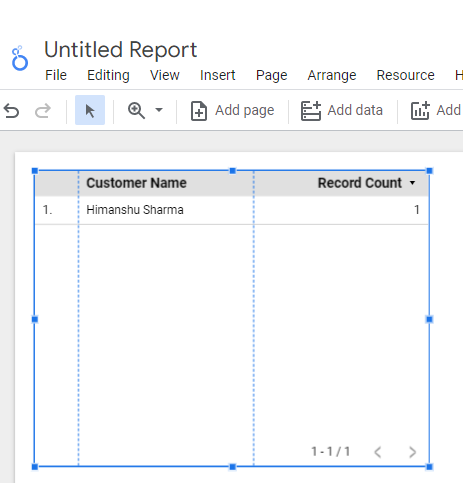Click the Undo arrow icon
Image resolution: width=463 pixels, height=483 pixels.
click(11, 111)
